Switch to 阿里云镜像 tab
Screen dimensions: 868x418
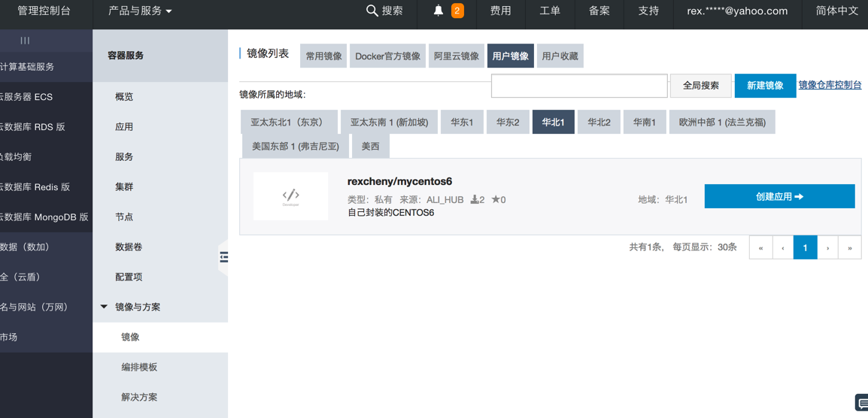pyautogui.click(x=456, y=56)
